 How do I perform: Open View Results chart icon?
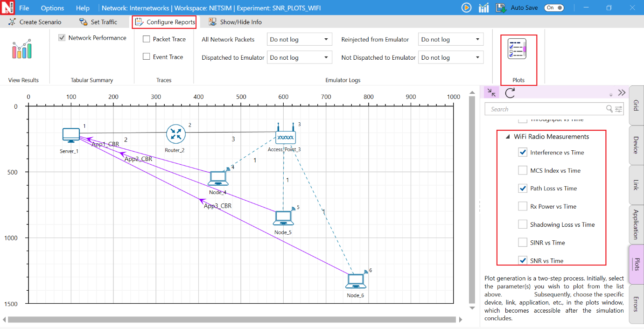tap(22, 49)
